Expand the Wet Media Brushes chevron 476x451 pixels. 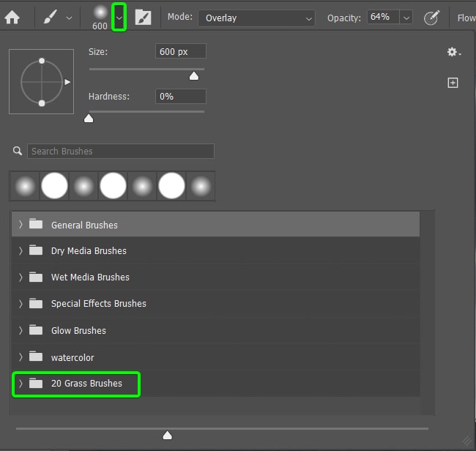coord(21,277)
